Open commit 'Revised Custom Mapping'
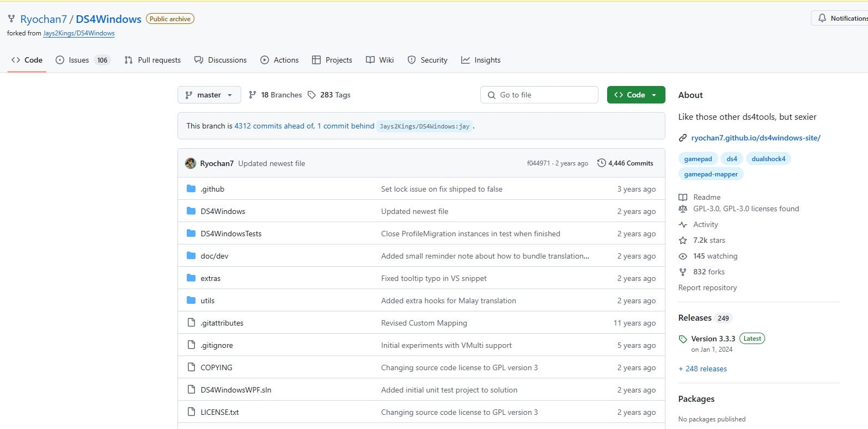The height and width of the screenshot is (429, 868). click(x=424, y=323)
